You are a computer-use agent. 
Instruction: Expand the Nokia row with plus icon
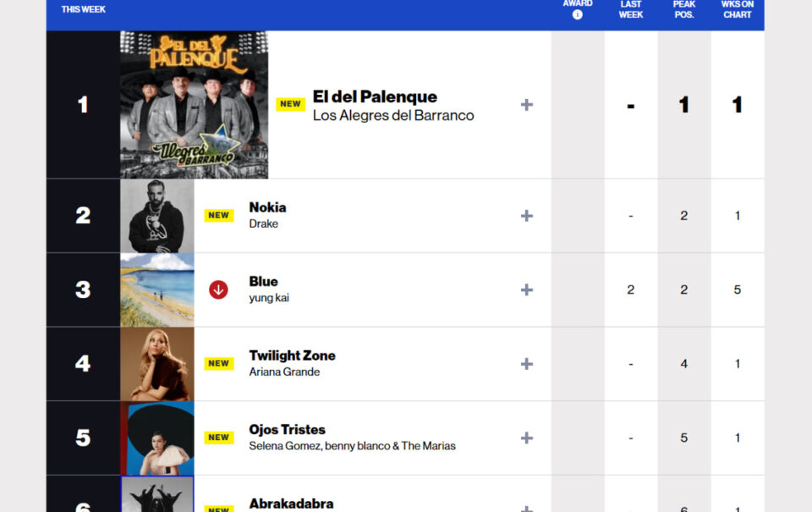[527, 216]
